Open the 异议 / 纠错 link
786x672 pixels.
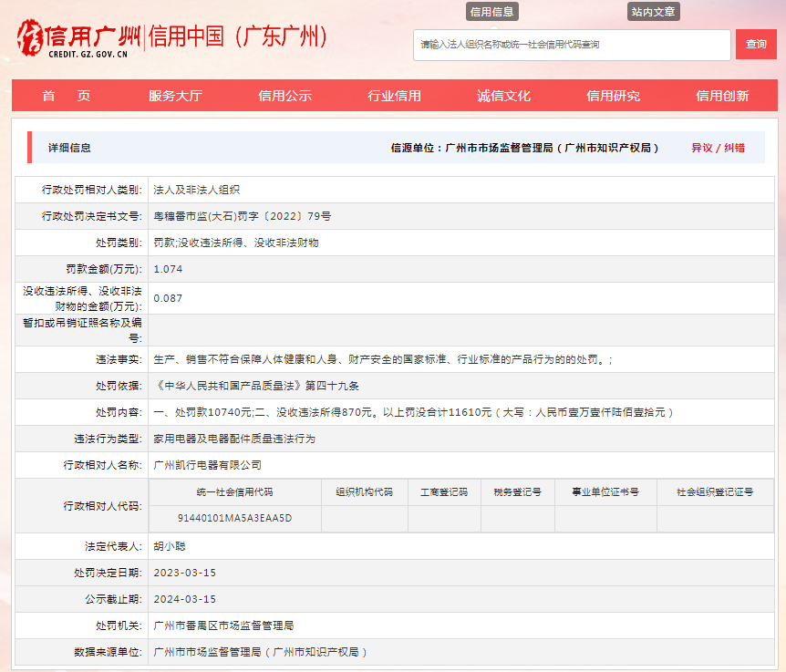point(719,147)
